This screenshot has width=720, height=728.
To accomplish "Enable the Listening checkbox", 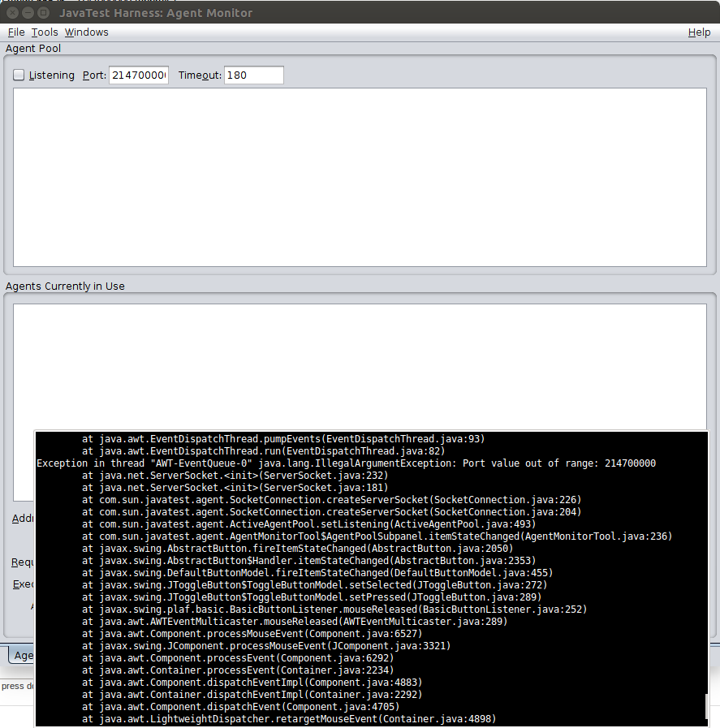I will click(x=19, y=75).
